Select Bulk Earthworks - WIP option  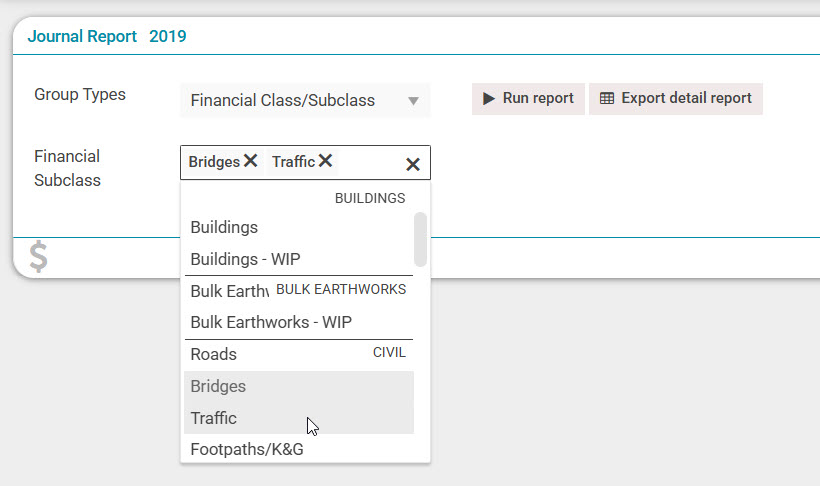270,322
